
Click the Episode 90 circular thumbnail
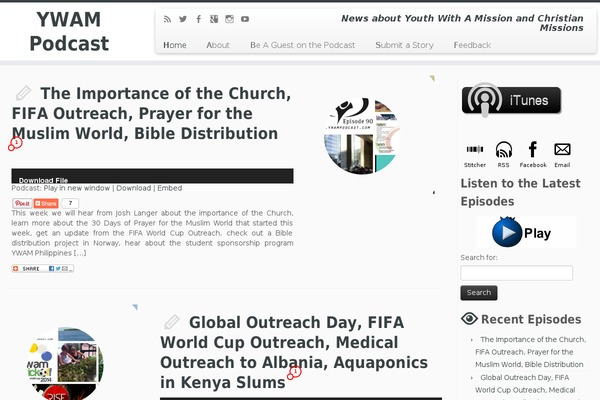tap(360, 136)
